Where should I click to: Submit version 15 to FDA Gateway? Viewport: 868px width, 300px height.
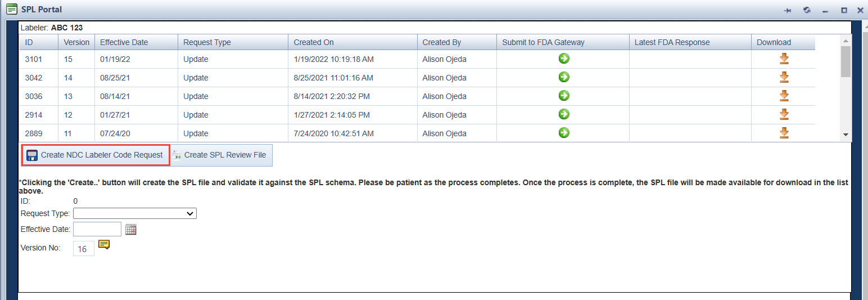point(563,59)
